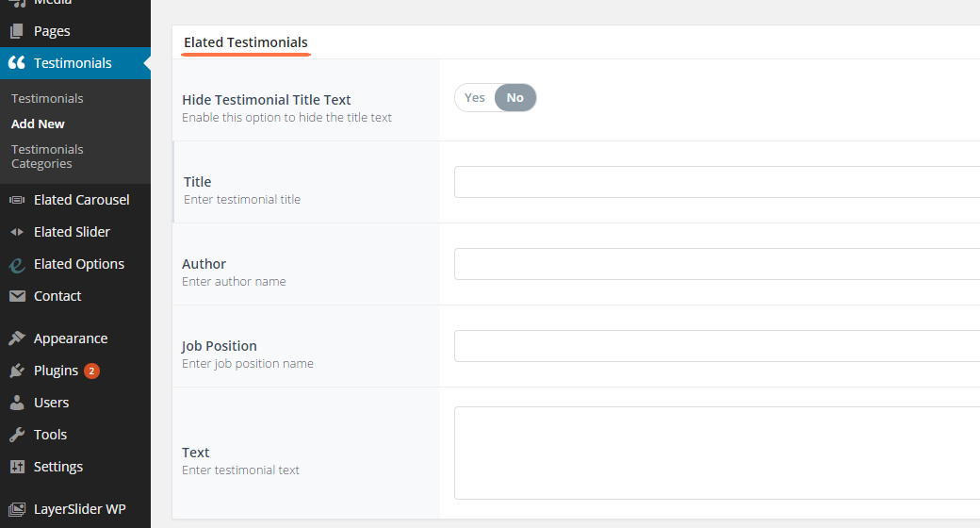Screen dimensions: 980x528
Task: Click the testimonial Text textarea
Action: (716, 453)
